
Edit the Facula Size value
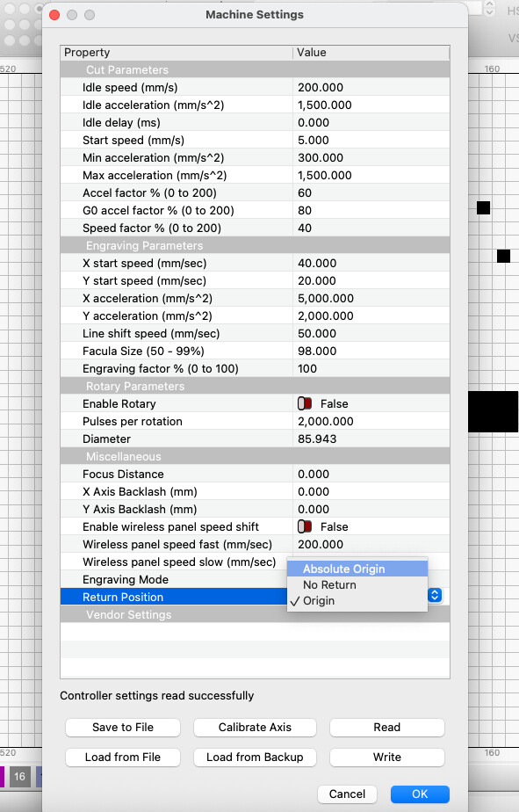371,352
